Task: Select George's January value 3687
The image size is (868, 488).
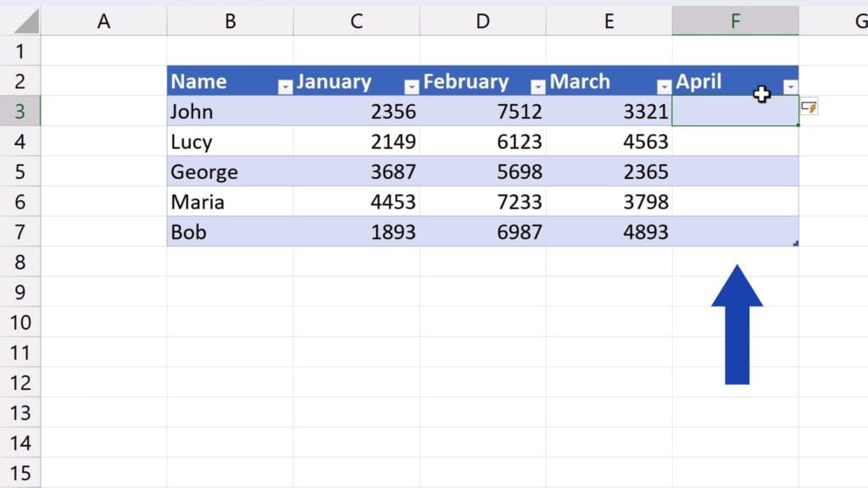Action: (357, 171)
